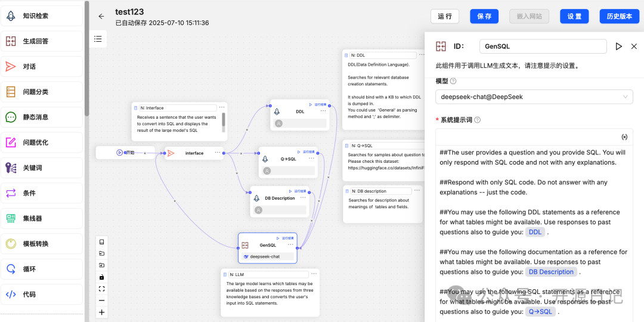Open the book documentation canvas control
644x322 pixels.
coord(102,241)
